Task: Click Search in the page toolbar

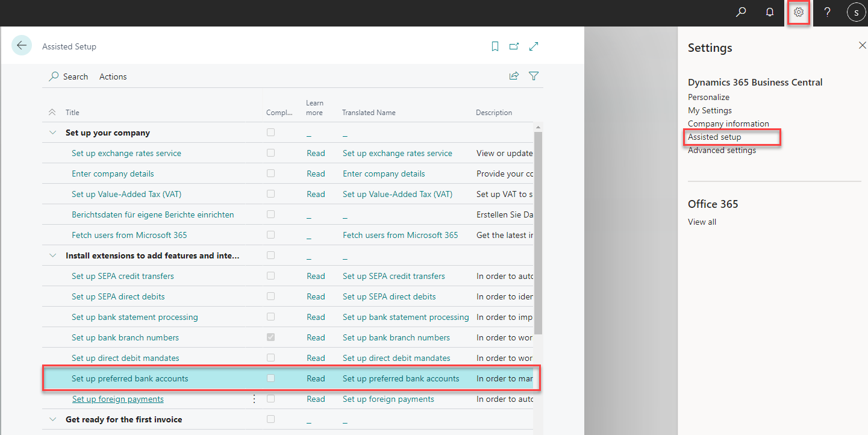Action: tap(68, 77)
